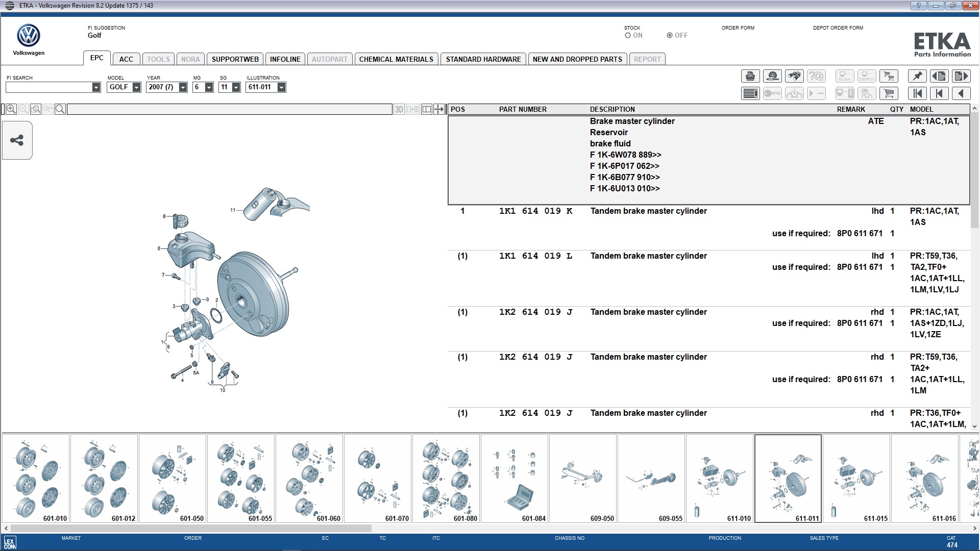Viewport: 980px width, 551px height.
Task: Click the DEPOT ORDER FORM link
Action: pos(838,28)
